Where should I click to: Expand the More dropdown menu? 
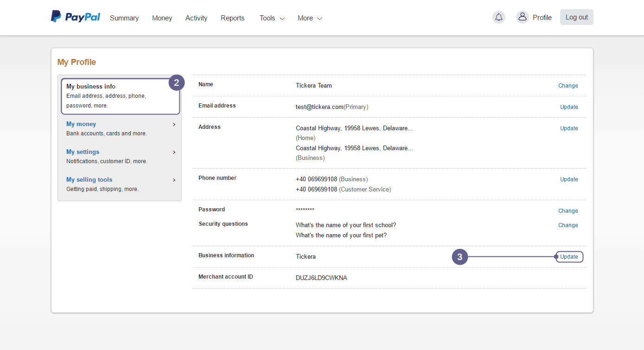click(x=310, y=18)
